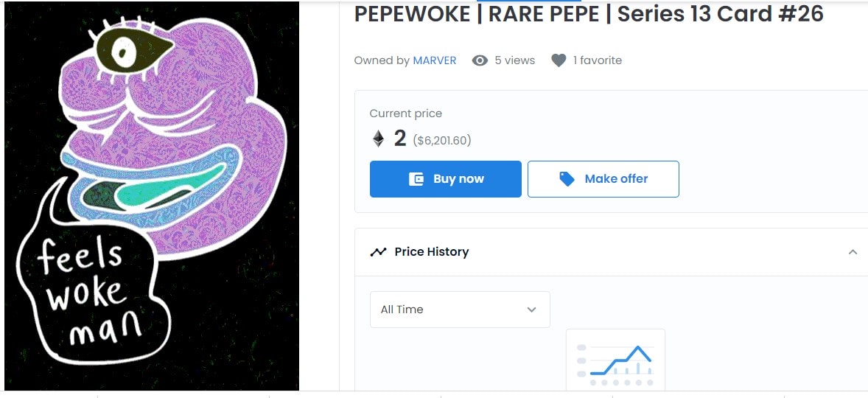Click the heart favorite icon
This screenshot has width=868, height=398.
pyautogui.click(x=559, y=60)
